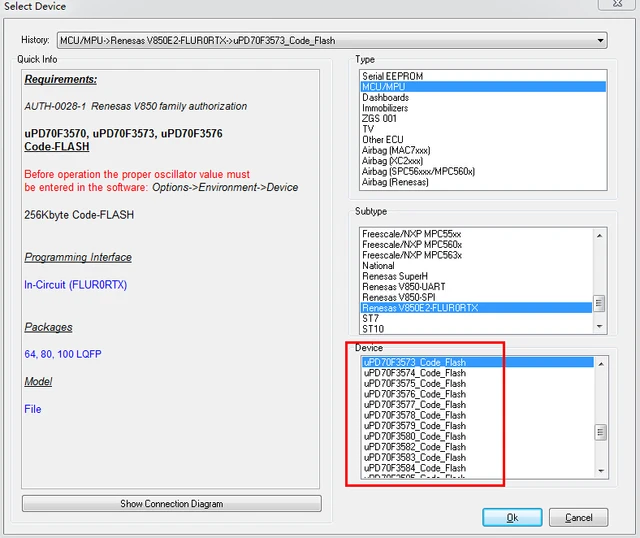This screenshot has width=640, height=538.
Task: Select ST10 subtype
Action: [476, 329]
